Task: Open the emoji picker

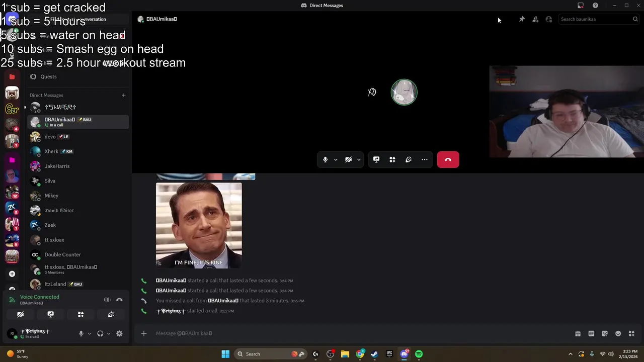Action: click(618, 333)
